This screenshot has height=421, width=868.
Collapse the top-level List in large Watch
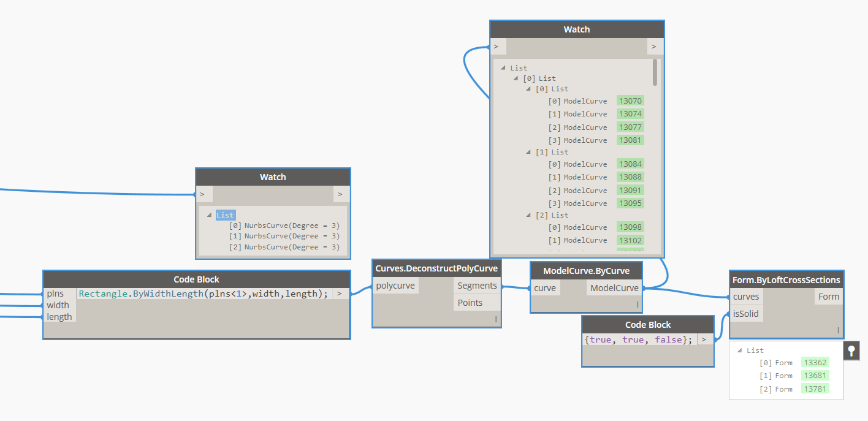503,68
